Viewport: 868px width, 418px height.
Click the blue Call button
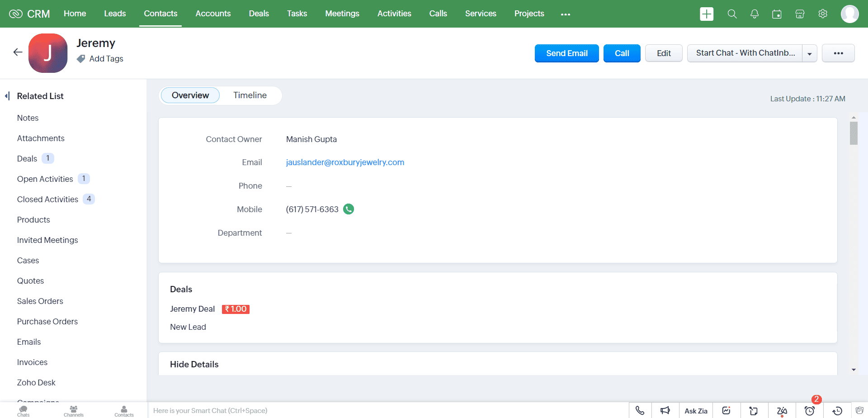[622, 53]
